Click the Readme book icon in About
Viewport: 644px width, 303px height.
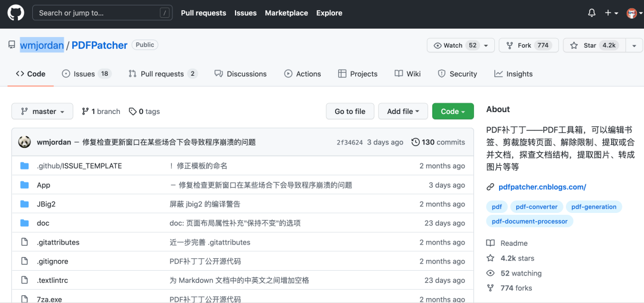point(490,243)
